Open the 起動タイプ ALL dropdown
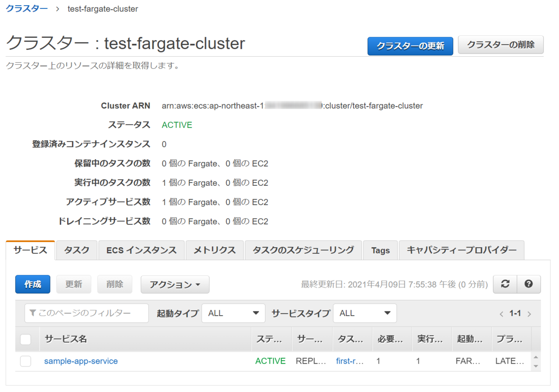The height and width of the screenshot is (392, 559). click(233, 313)
